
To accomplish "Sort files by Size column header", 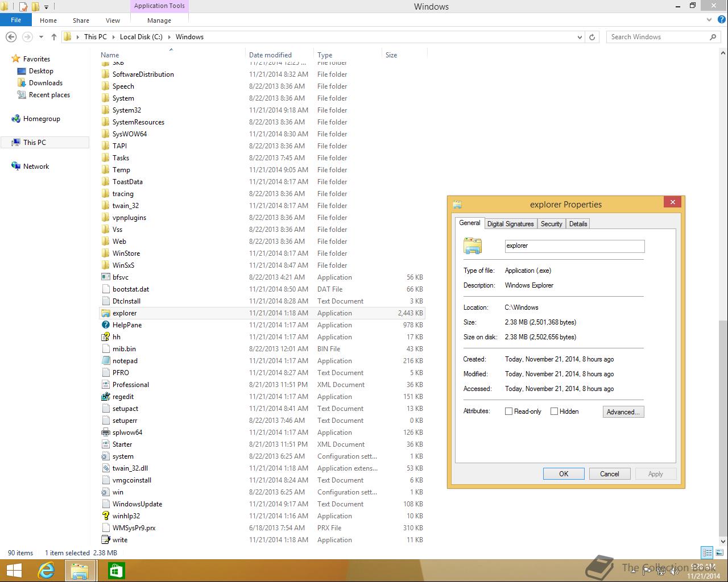I will 404,55.
